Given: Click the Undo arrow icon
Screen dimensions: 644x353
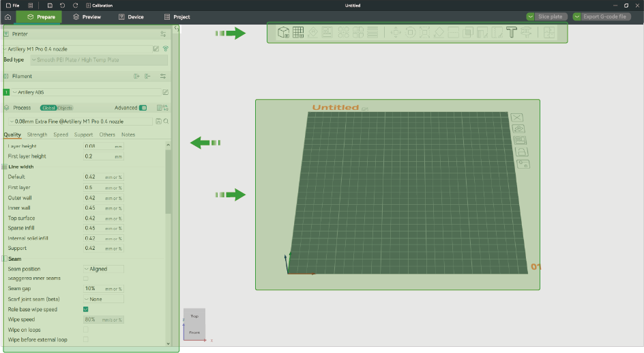Looking at the screenshot, I should (x=63, y=5).
